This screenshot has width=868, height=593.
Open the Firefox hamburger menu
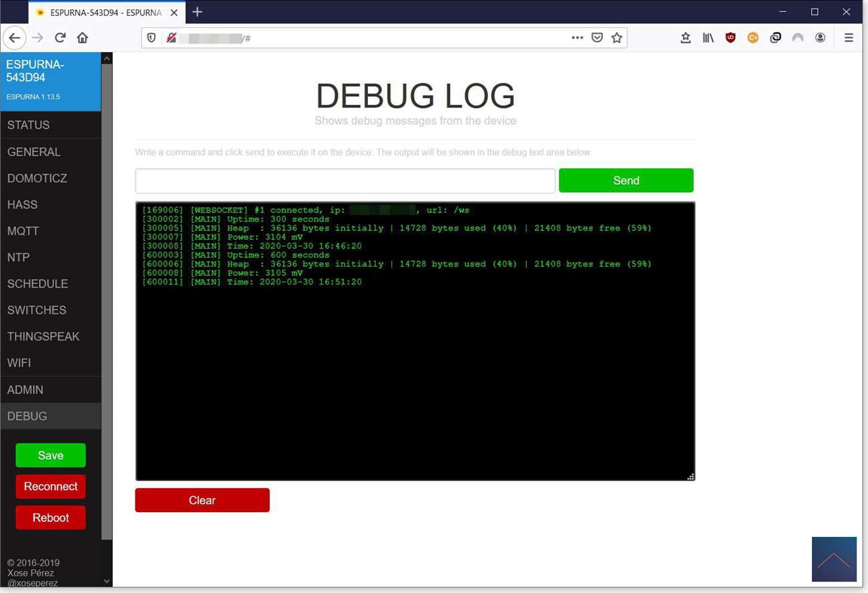coord(849,38)
